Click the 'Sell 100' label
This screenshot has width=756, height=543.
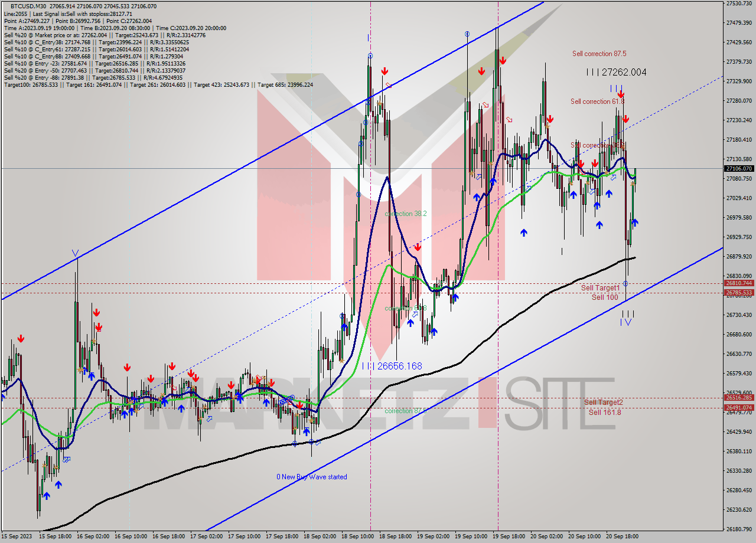click(605, 297)
